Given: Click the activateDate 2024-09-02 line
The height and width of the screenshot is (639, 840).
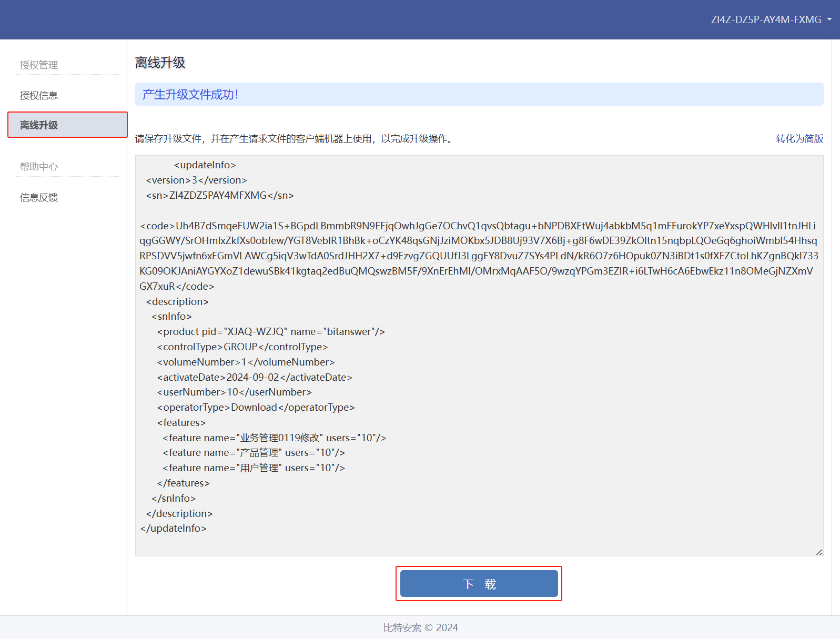Looking at the screenshot, I should 255,377.
